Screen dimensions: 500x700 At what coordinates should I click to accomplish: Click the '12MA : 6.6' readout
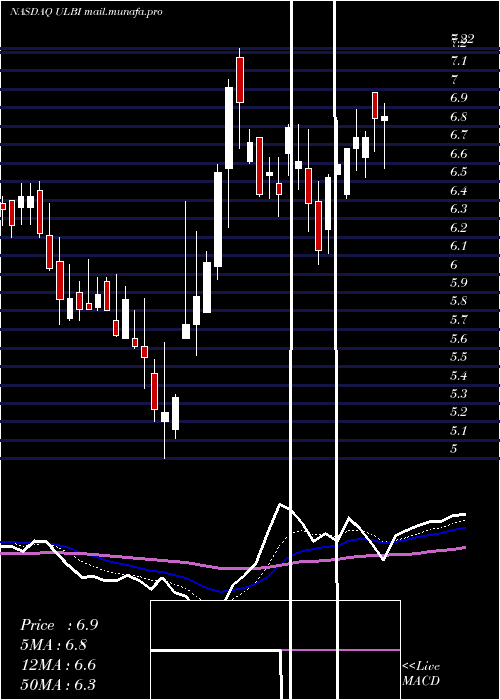[58, 665]
